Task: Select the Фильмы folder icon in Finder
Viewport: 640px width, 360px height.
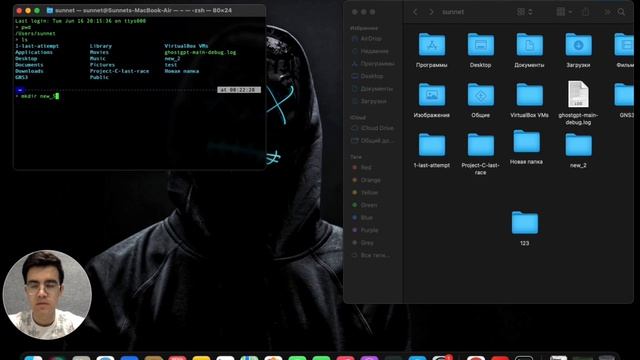Action: pos(624,44)
